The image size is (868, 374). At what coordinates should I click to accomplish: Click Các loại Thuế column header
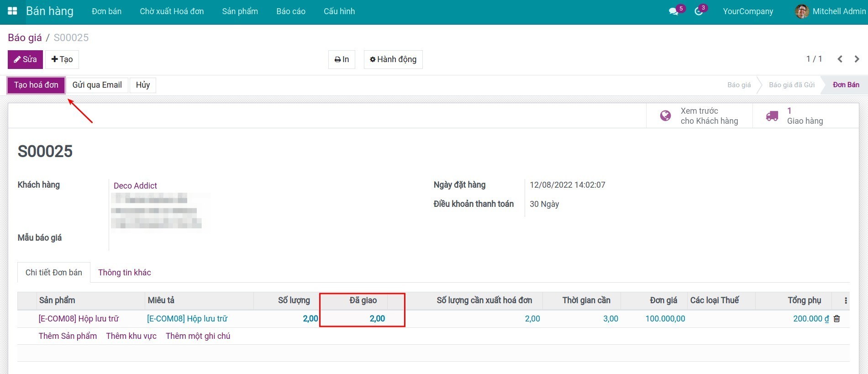pyautogui.click(x=721, y=300)
